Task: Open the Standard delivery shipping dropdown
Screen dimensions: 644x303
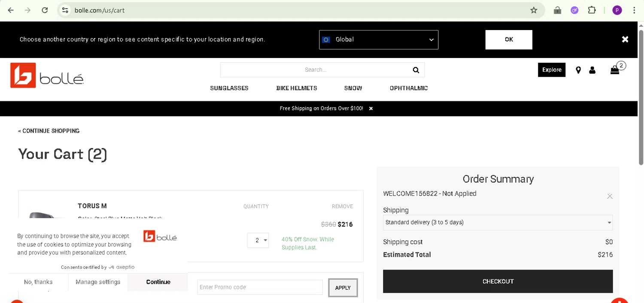Action: pyautogui.click(x=498, y=222)
